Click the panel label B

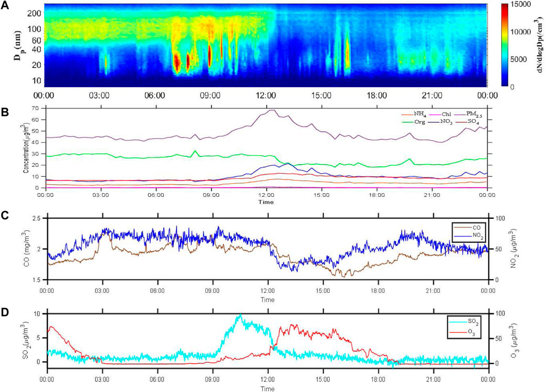point(5,113)
